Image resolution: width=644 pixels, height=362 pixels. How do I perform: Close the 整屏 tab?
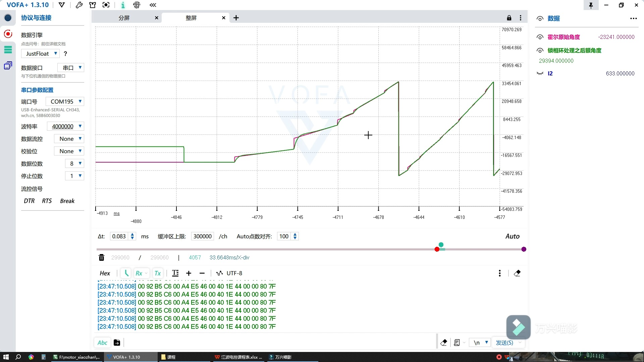tap(224, 18)
